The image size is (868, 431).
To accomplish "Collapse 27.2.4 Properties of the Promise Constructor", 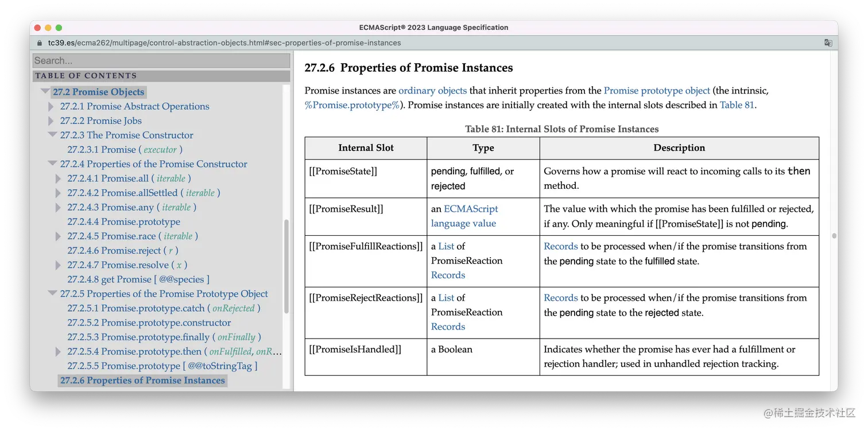I will point(52,164).
